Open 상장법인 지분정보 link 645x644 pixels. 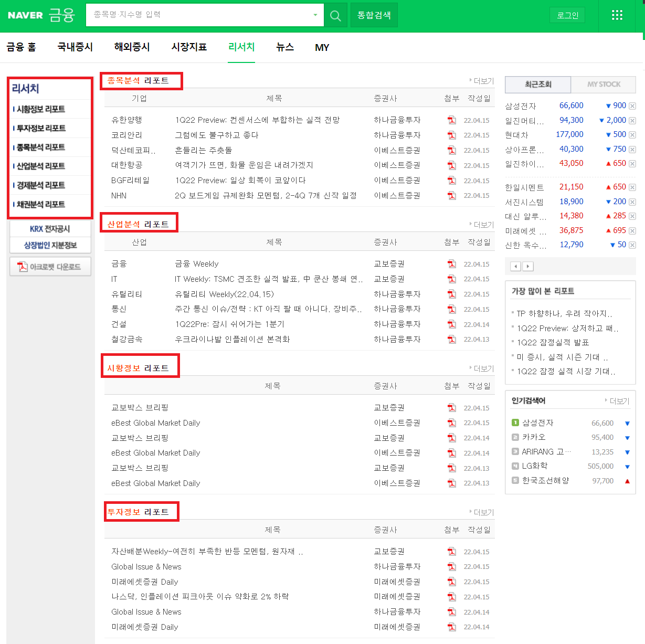(50, 245)
